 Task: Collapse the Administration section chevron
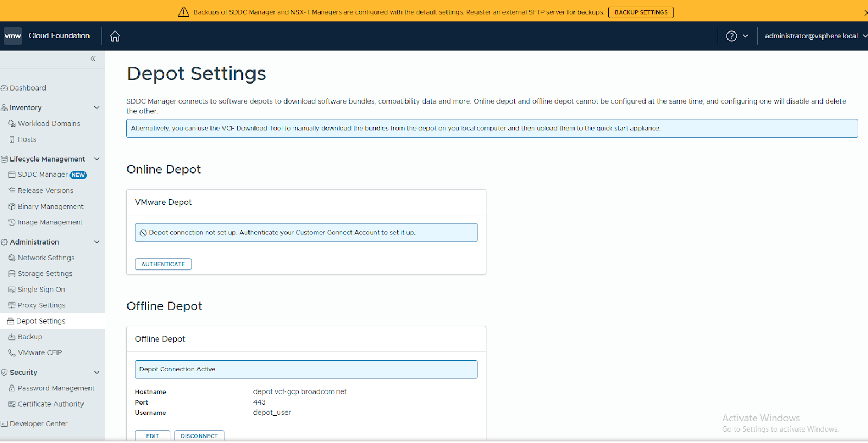pyautogui.click(x=97, y=242)
